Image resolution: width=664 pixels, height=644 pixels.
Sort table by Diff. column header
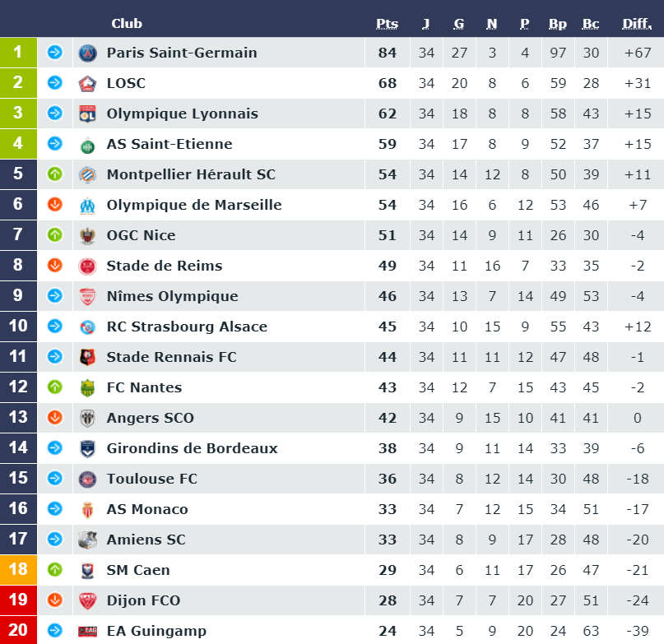pyautogui.click(x=637, y=24)
